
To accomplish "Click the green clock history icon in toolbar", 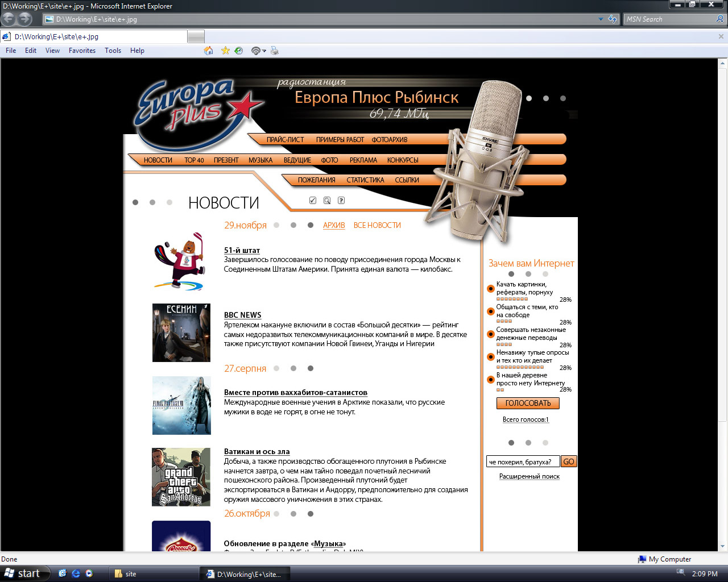I will 239,51.
